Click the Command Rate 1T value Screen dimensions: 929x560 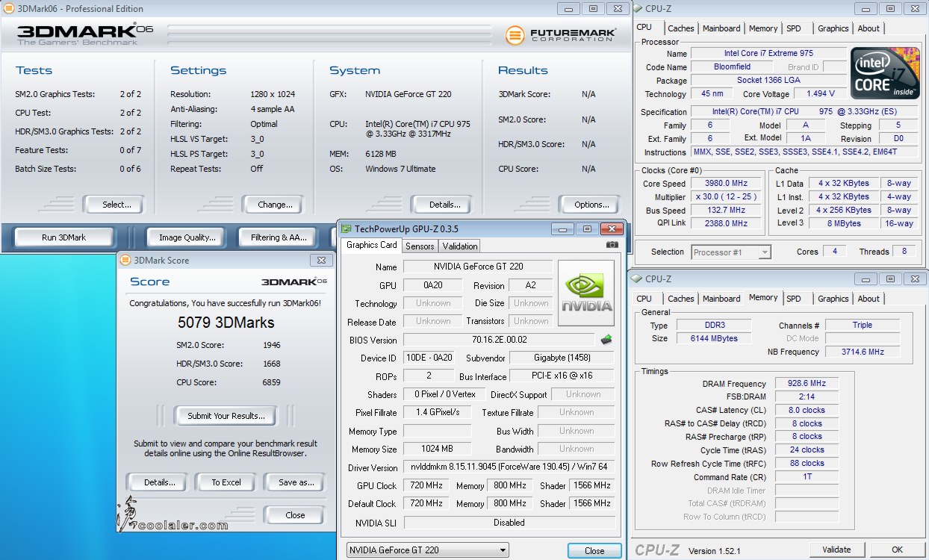807,477
